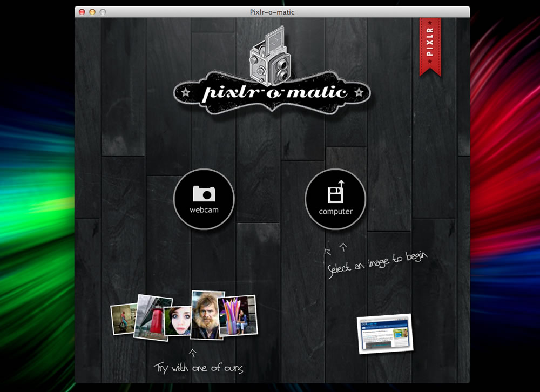Choose the computer upload button
The width and height of the screenshot is (540, 392).
pos(335,199)
